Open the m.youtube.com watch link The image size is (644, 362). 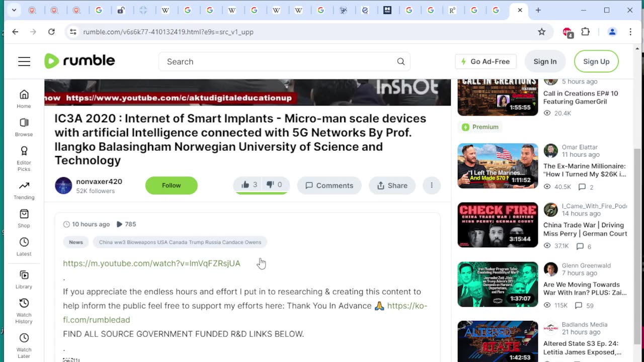coord(151,263)
